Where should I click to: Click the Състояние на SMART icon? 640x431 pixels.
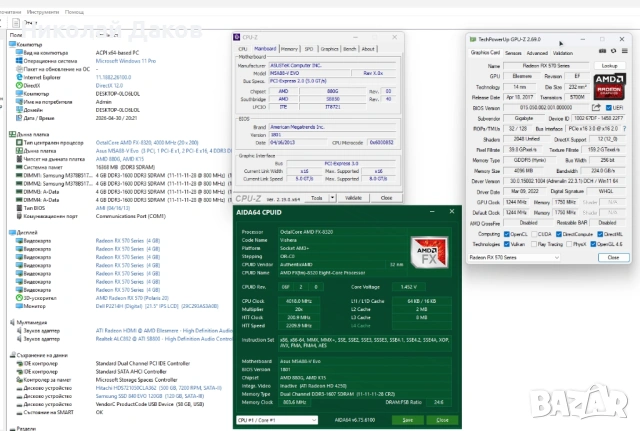pyautogui.click(x=19, y=412)
